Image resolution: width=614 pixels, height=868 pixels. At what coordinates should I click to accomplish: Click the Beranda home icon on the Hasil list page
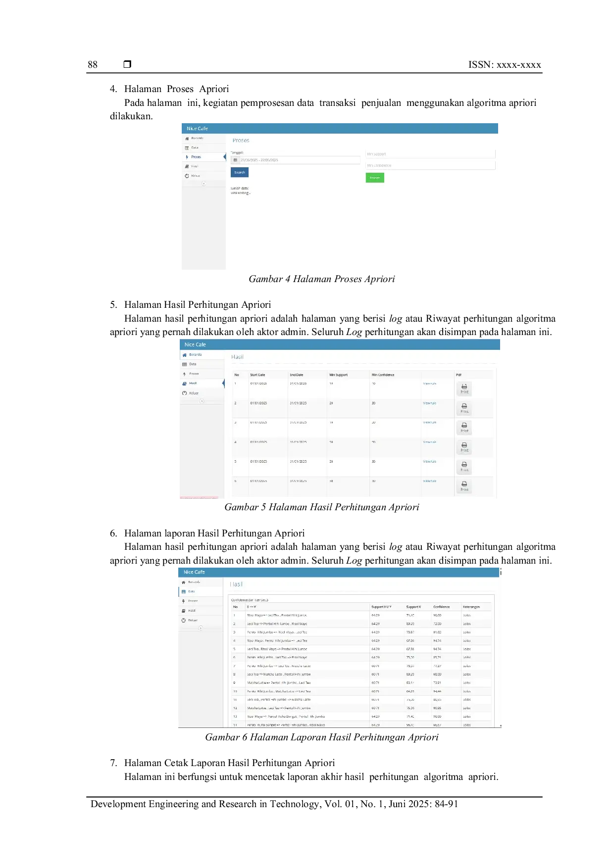pyautogui.click(x=185, y=355)
